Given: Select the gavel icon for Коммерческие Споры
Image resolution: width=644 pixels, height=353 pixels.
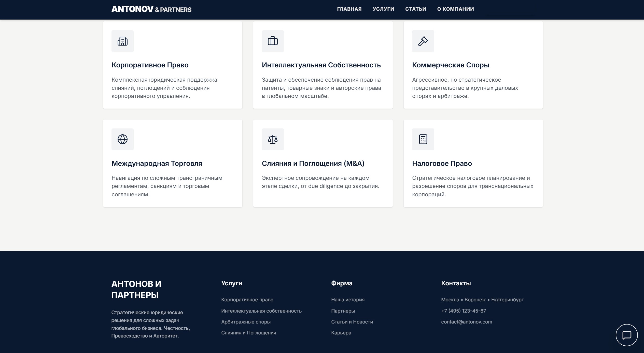Looking at the screenshot, I should tap(423, 41).
